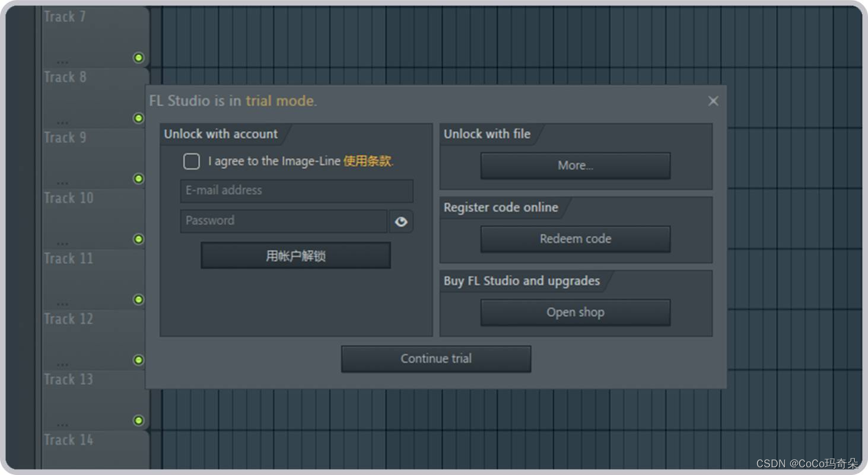This screenshot has height=475, width=868.
Task: Toggle password visibility eye icon
Action: tap(401, 222)
